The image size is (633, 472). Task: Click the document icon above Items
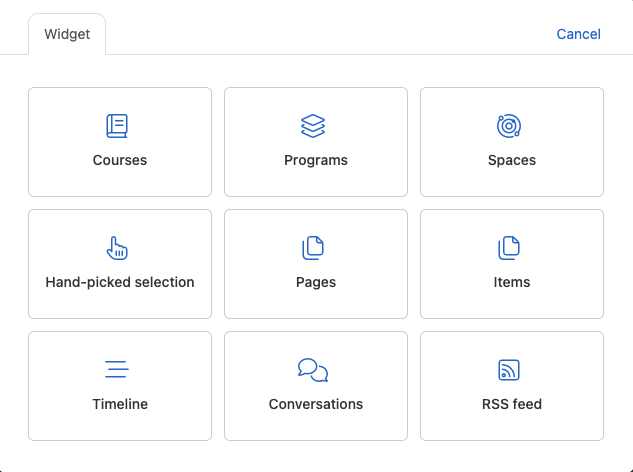tap(509, 248)
